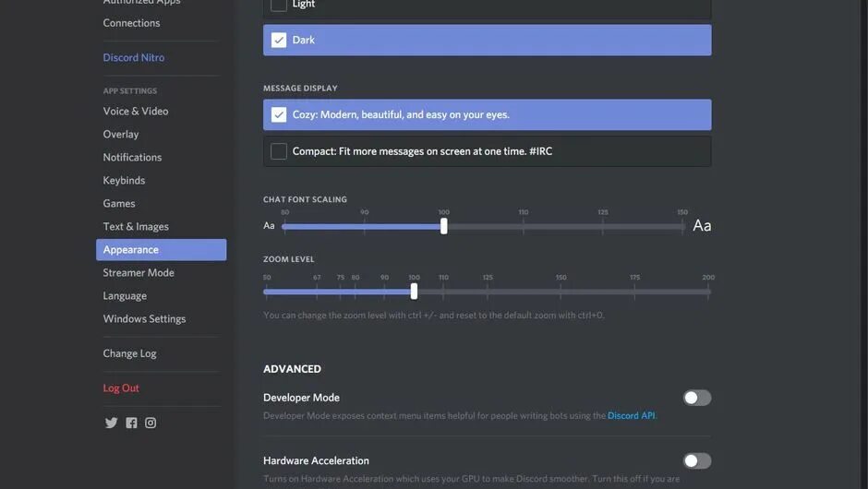Click the small Aa font preview

point(269,226)
